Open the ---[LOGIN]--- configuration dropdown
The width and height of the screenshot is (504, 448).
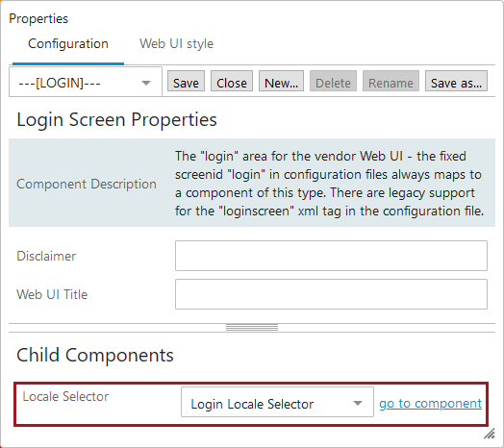click(86, 82)
